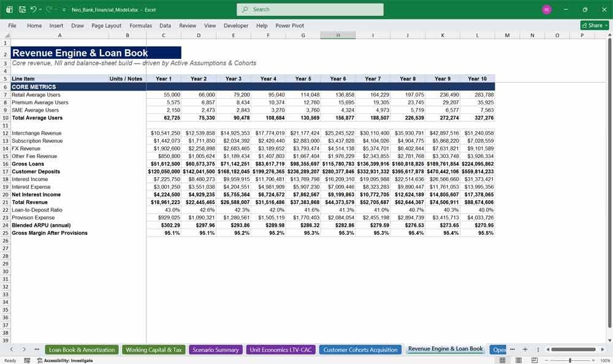Image resolution: width=613 pixels, height=364 pixels.
Task: Select the Year 1 Blended ARPU $302.29
Action: click(164, 226)
